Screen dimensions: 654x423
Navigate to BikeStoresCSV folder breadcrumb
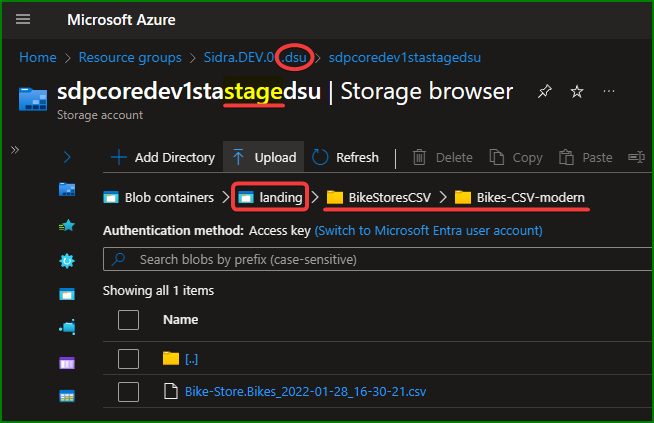tap(378, 197)
